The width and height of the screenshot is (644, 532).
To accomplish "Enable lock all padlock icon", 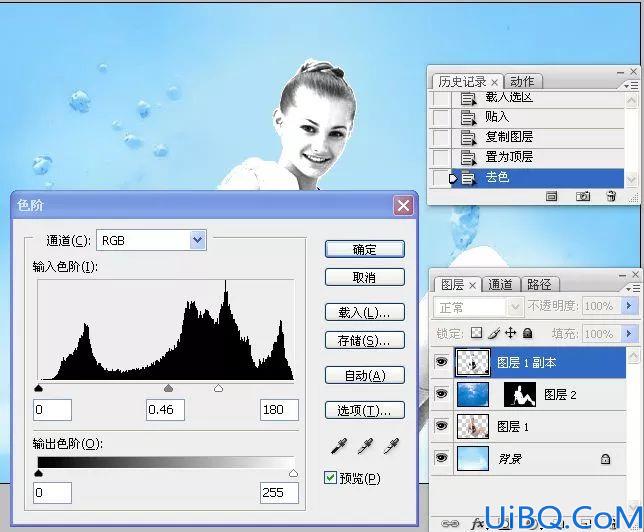I will click(527, 333).
